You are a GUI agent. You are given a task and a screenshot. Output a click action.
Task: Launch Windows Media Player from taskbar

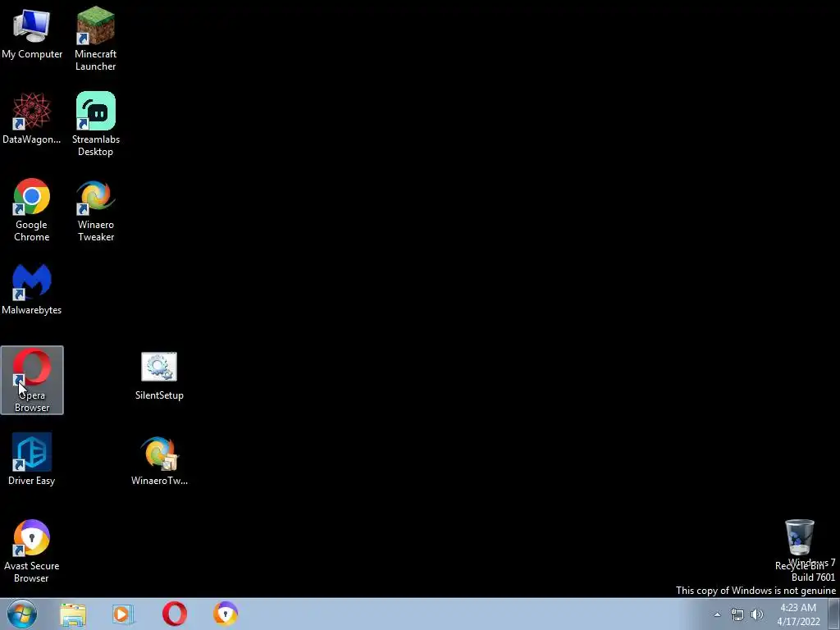pyautogui.click(x=123, y=614)
